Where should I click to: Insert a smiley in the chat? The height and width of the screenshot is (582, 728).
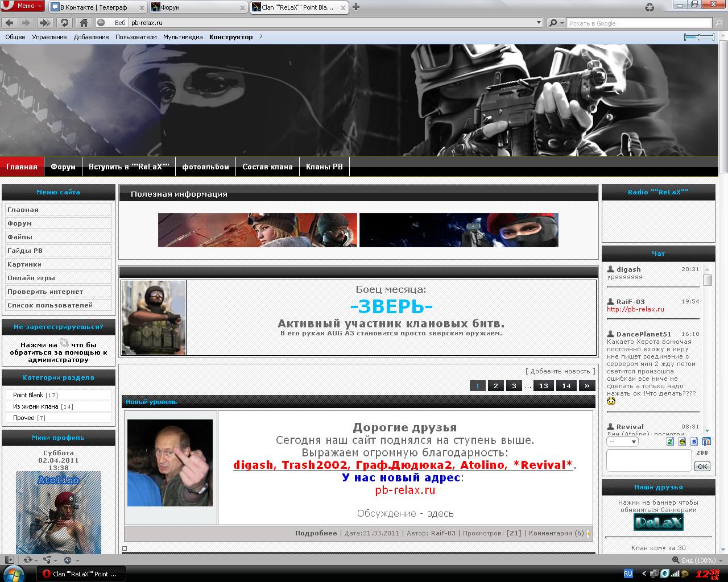[682, 442]
